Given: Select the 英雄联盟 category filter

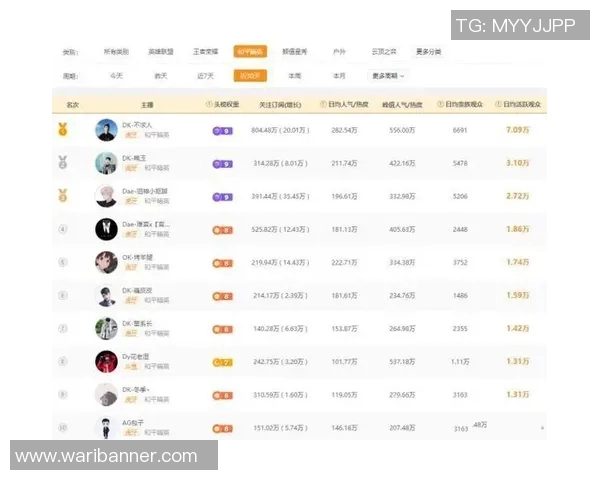Looking at the screenshot, I should (161, 52).
